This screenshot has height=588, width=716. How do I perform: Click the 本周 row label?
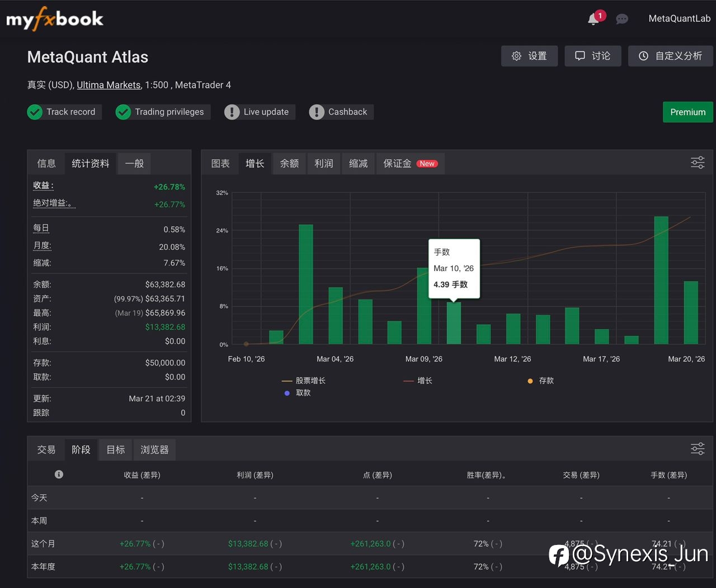pos(39,520)
